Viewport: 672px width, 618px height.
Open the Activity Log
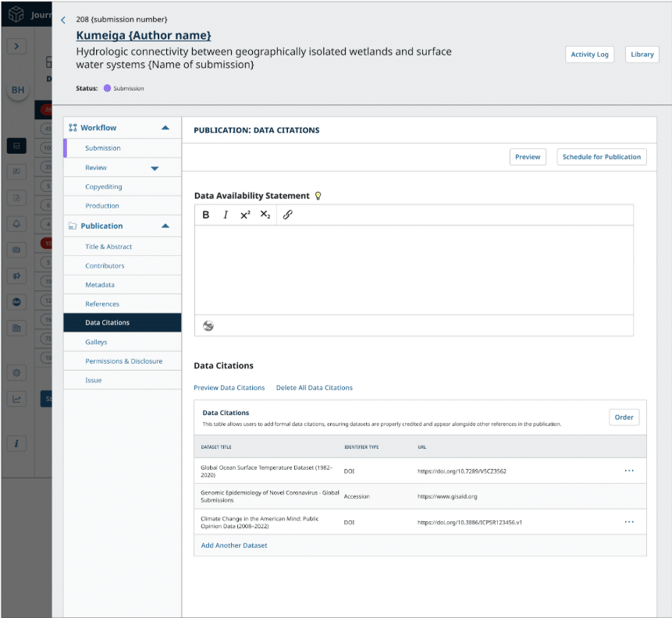[589, 55]
